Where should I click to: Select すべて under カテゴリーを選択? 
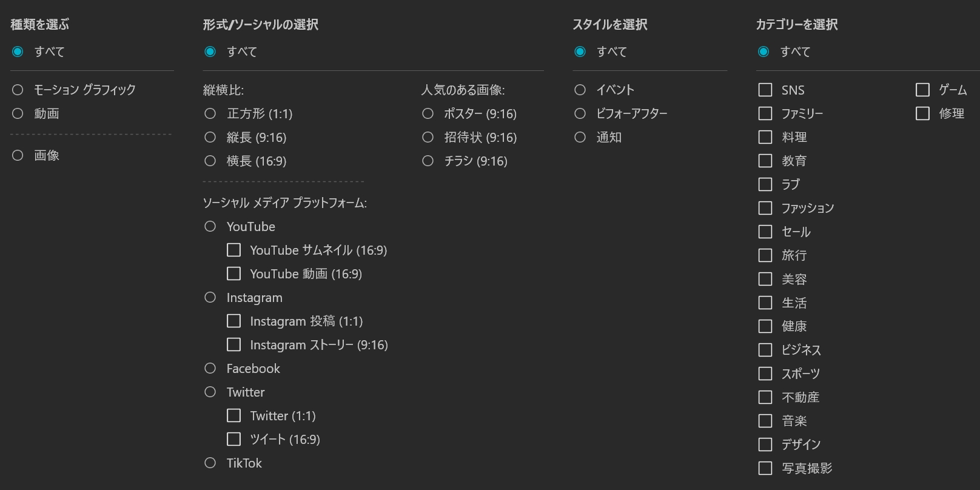(x=764, y=52)
